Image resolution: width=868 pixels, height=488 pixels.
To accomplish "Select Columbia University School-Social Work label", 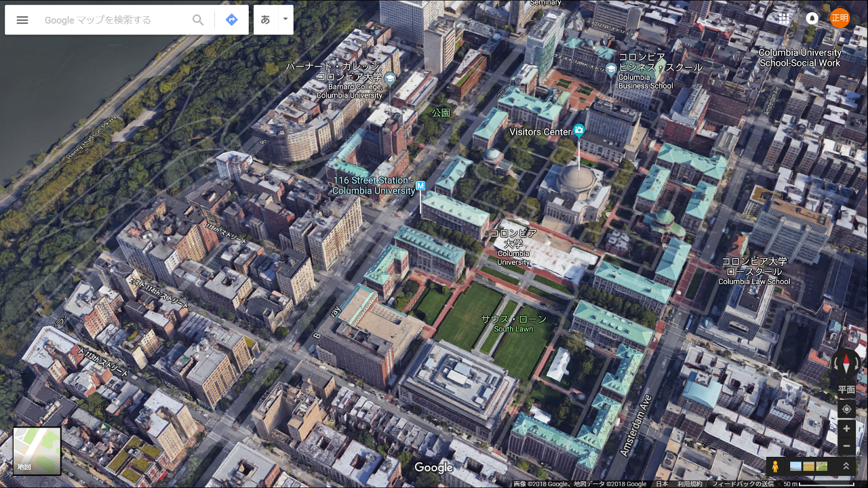I will tap(800, 58).
